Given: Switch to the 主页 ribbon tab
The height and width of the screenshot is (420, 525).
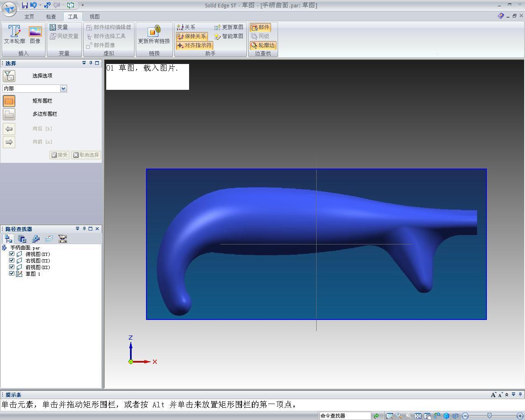Looking at the screenshot, I should tap(29, 17).
